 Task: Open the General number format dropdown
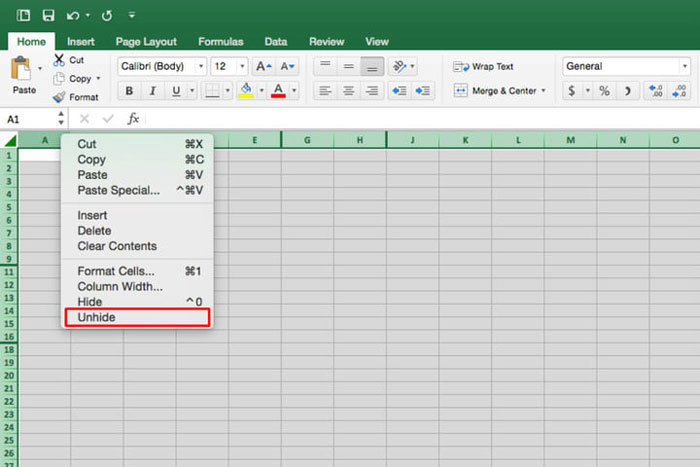[x=685, y=67]
